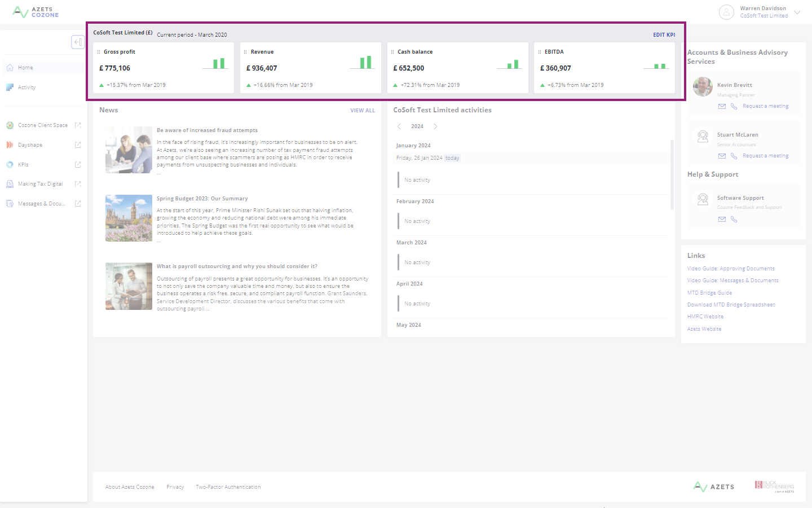Image resolution: width=812 pixels, height=508 pixels.
Task: Advance to next year using the right chevron
Action: [435, 126]
